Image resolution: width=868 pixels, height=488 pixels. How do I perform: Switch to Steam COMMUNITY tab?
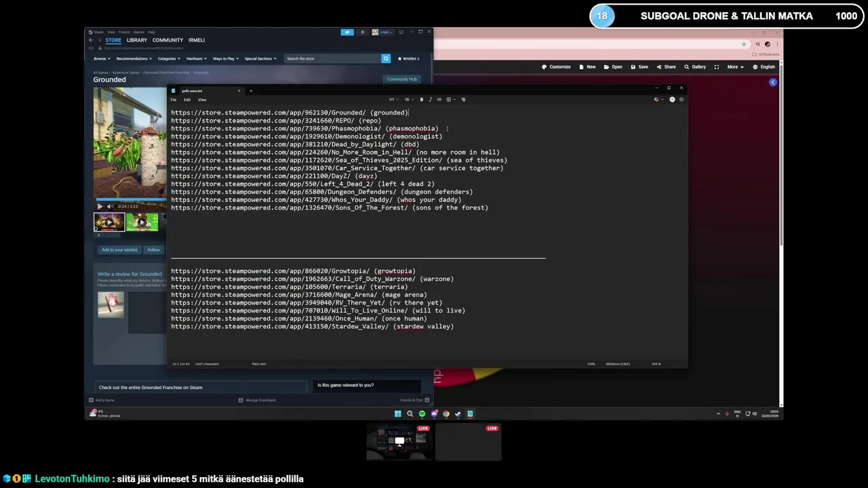[167, 40]
